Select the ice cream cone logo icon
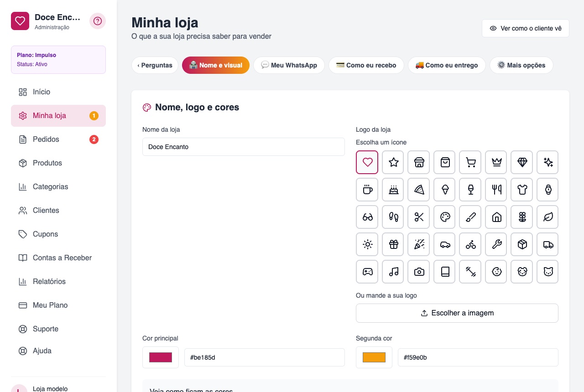Image resolution: width=584 pixels, height=392 pixels. 445,190
